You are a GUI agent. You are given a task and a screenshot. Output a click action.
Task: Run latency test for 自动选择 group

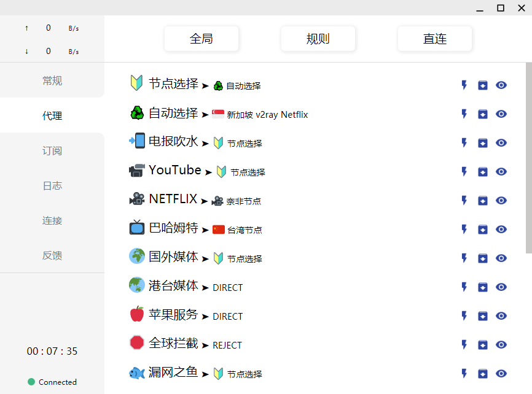tap(464, 114)
